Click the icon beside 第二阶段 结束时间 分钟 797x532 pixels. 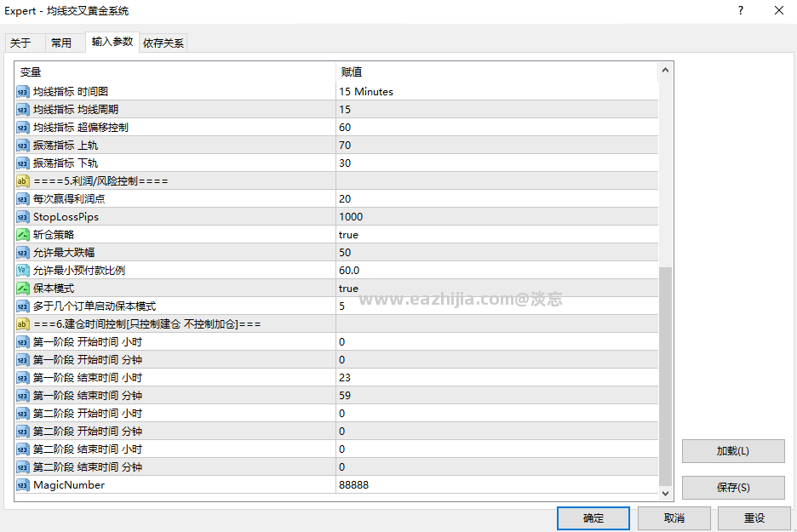[22, 467]
